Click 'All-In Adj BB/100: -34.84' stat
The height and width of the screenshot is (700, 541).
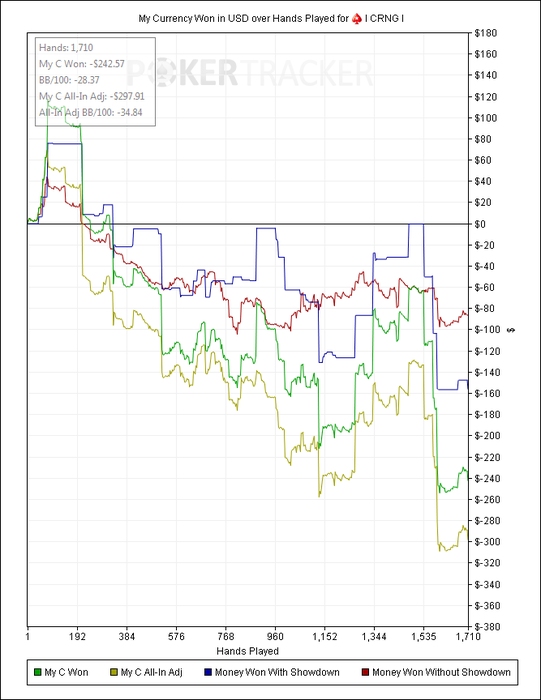tap(91, 112)
